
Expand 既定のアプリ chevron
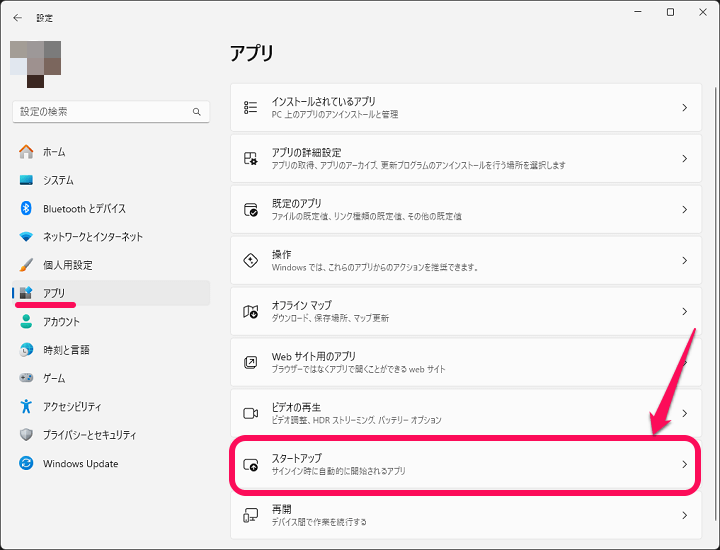pos(685,209)
